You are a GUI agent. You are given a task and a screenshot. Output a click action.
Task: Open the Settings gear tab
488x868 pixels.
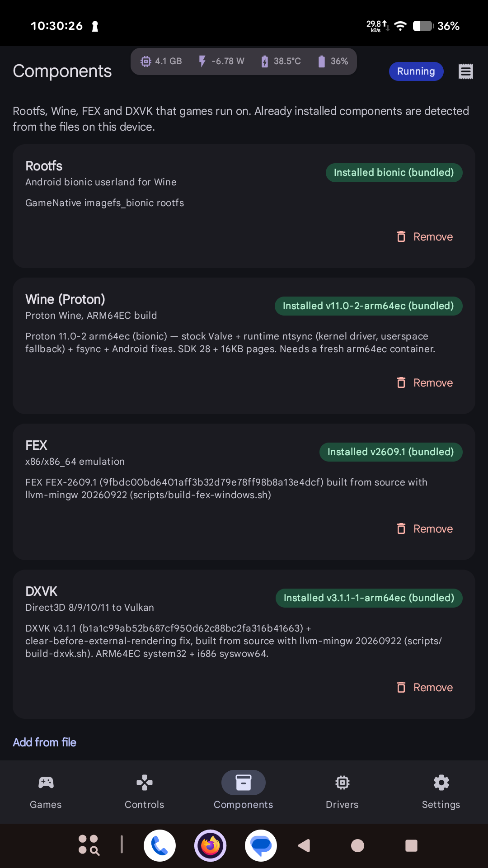tap(441, 792)
